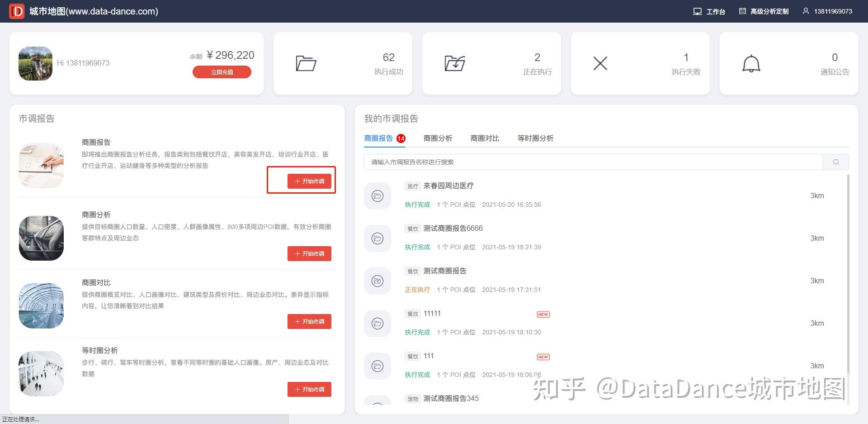Click the search magnifier icon button
868x424 pixels.
835,162
